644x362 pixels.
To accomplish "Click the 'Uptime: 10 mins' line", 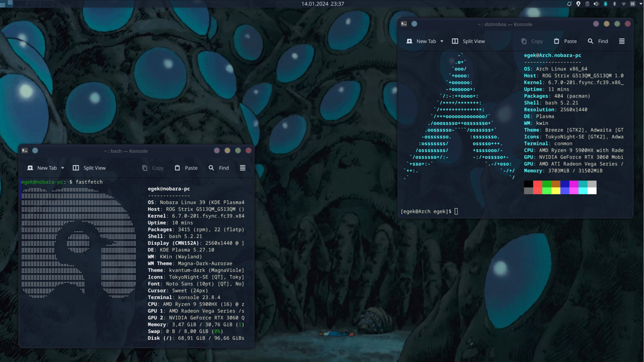I will tap(170, 223).
